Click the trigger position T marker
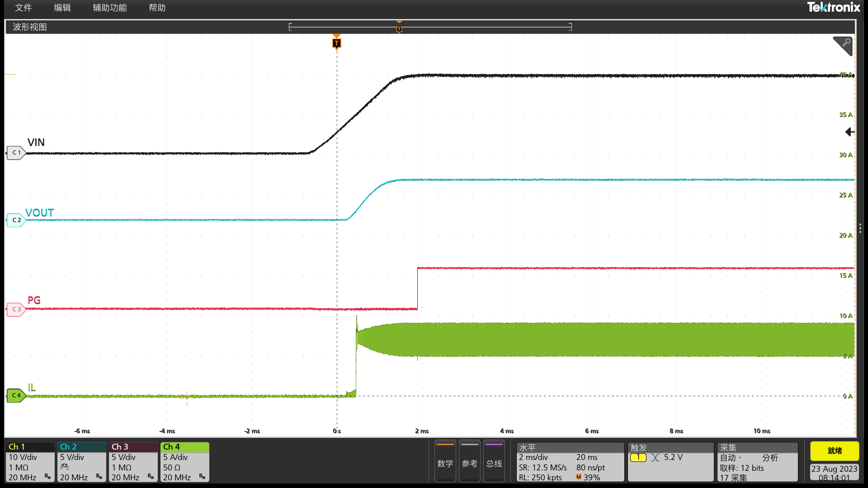Image resolution: width=868 pixels, height=488 pixels. click(336, 43)
